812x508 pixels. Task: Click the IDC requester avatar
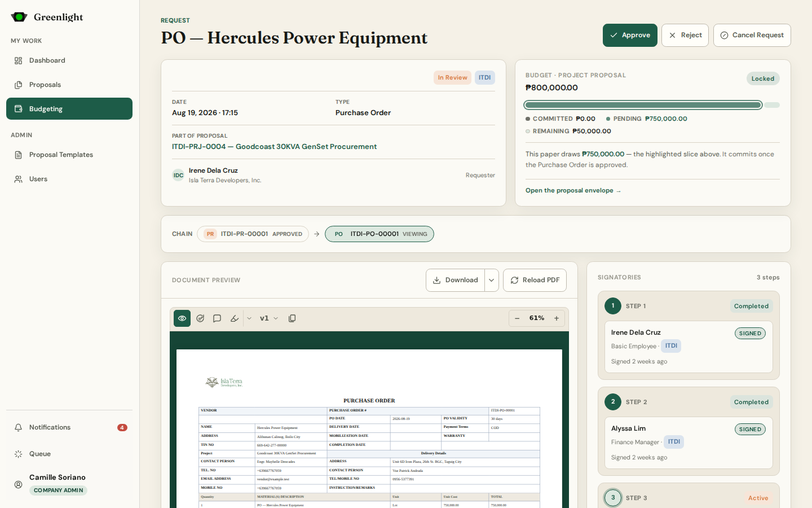click(178, 175)
